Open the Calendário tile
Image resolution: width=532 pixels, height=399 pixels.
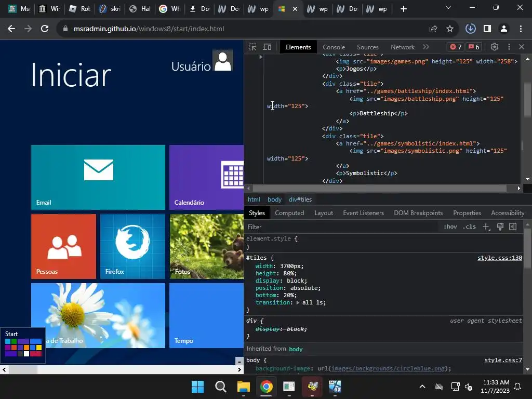tap(206, 178)
